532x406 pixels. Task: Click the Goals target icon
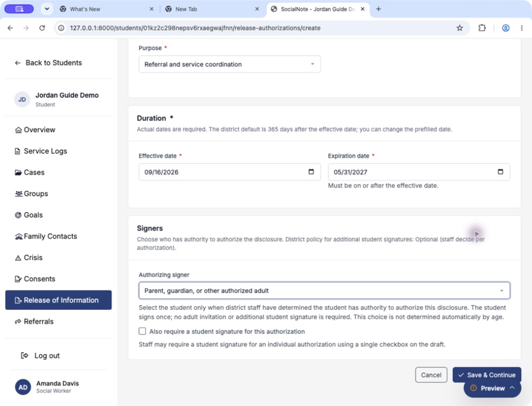[x=18, y=215]
